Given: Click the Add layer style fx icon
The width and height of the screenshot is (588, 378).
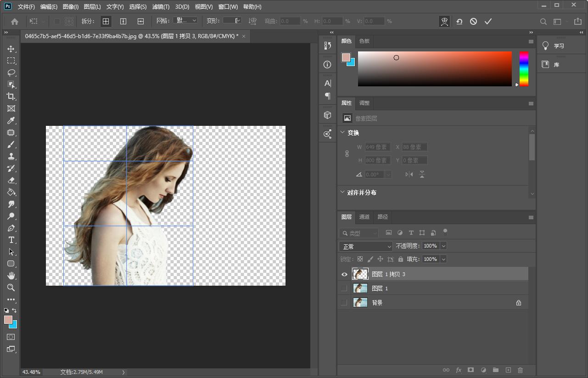Looking at the screenshot, I should (x=458, y=370).
